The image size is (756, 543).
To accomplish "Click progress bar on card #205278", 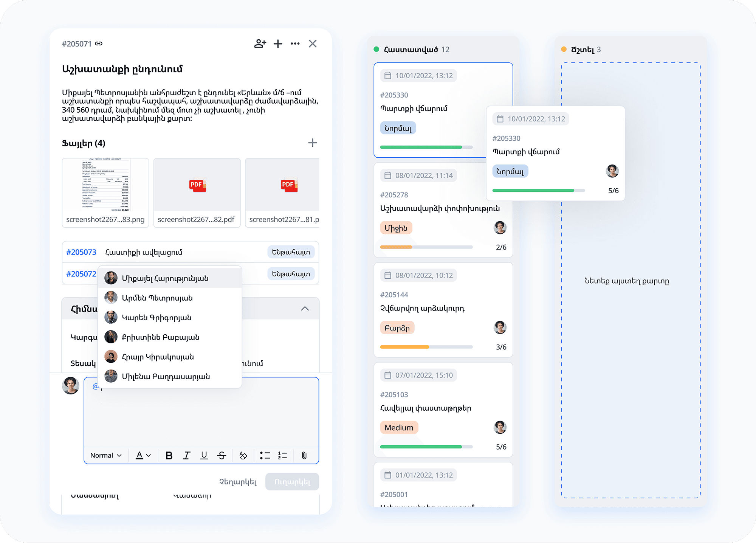I will [x=426, y=247].
